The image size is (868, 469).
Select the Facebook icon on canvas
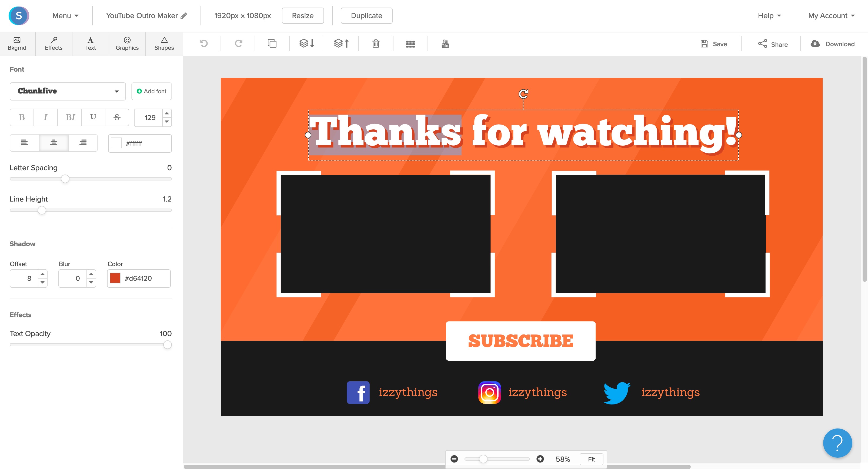click(x=358, y=392)
